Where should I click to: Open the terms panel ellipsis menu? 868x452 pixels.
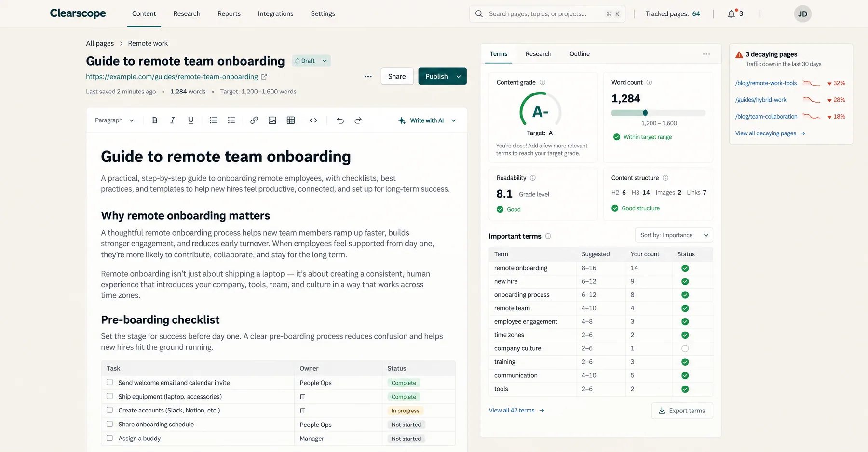(x=706, y=54)
